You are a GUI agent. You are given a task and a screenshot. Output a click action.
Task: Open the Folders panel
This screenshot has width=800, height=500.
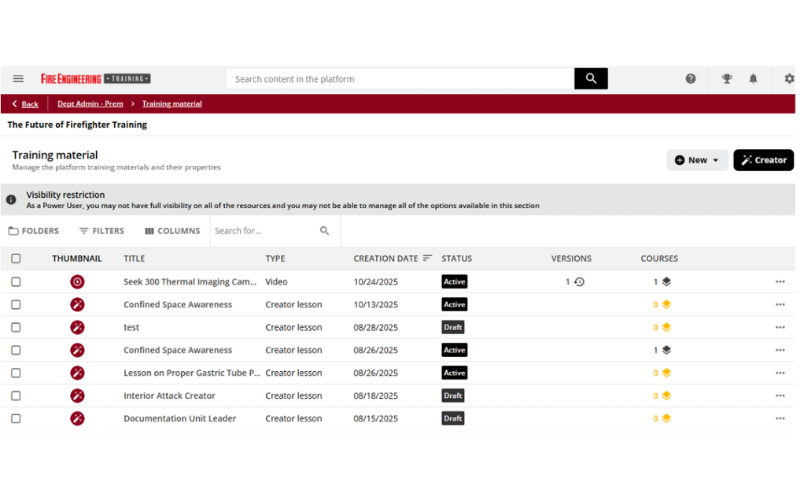pos(34,231)
